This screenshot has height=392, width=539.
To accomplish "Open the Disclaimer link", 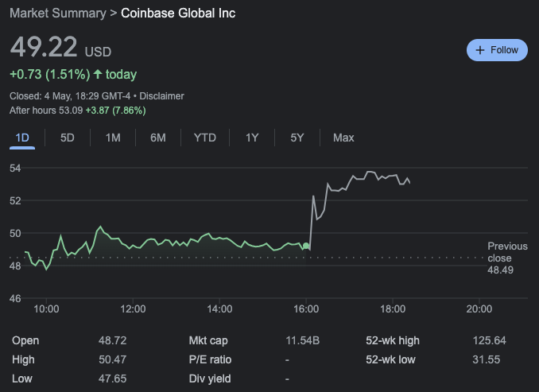I will pyautogui.click(x=162, y=96).
